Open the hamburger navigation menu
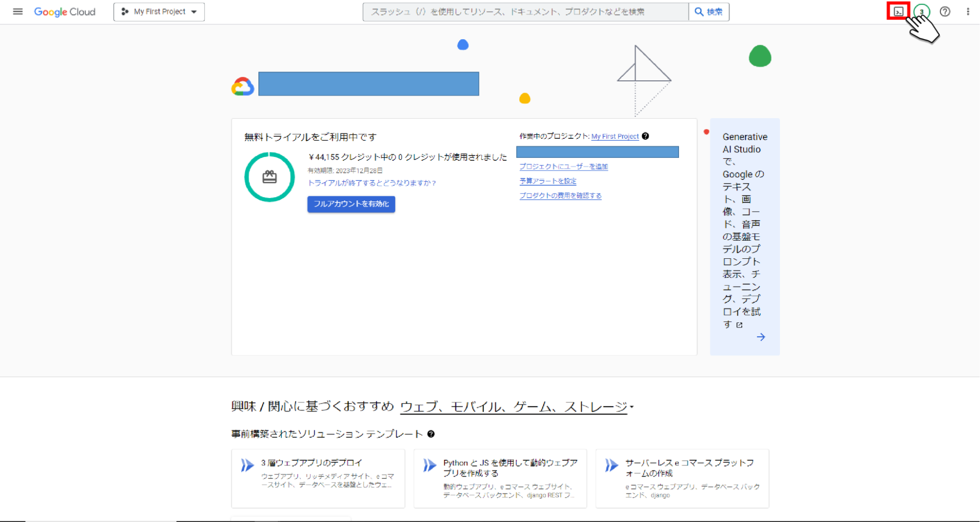 pos(18,11)
